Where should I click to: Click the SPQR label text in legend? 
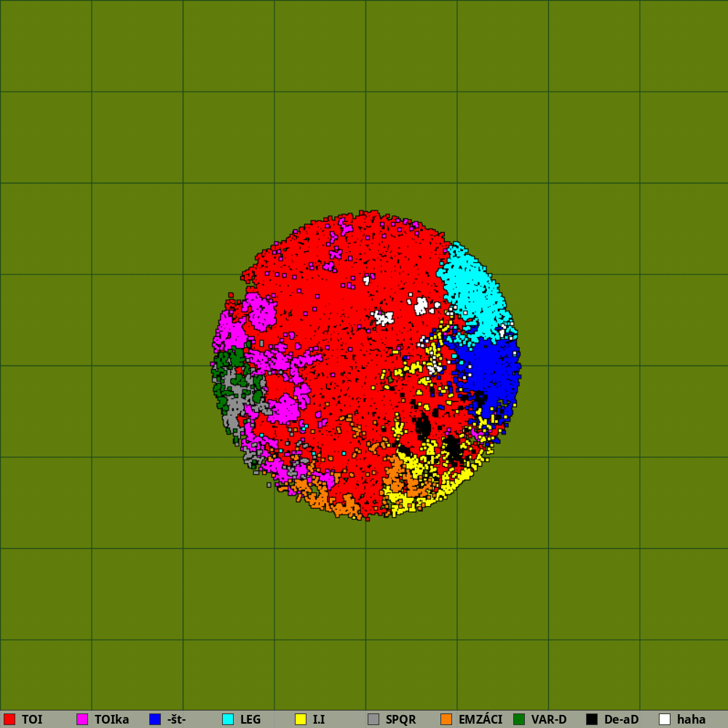(x=400, y=719)
